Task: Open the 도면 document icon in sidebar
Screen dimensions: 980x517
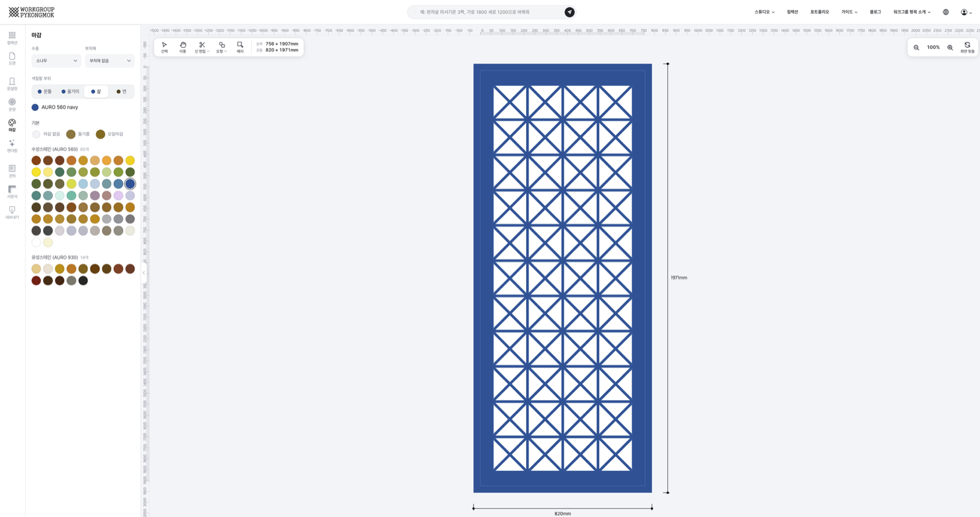Action: (x=12, y=58)
